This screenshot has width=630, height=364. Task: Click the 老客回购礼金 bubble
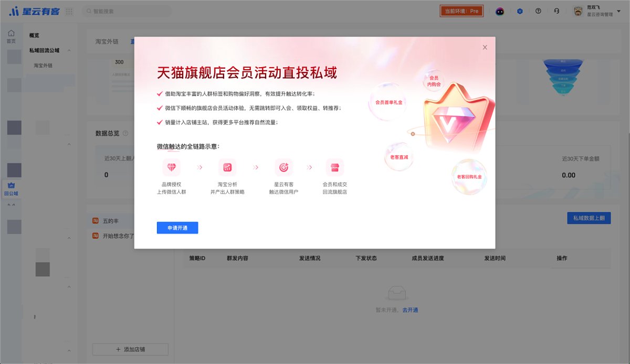click(469, 177)
